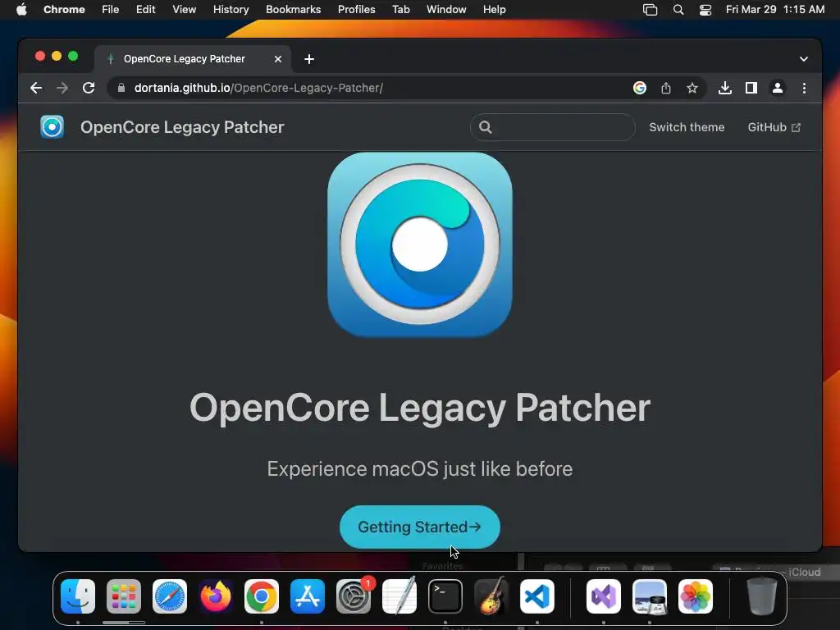The height and width of the screenshot is (630, 840).
Task: Click the date and time in menu bar
Action: (x=775, y=9)
